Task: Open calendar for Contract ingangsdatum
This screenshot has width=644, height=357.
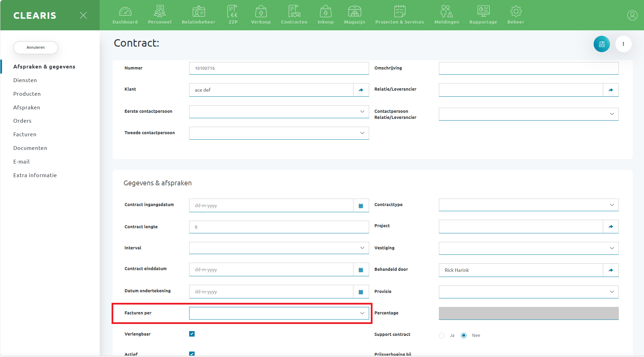Action: [361, 206]
